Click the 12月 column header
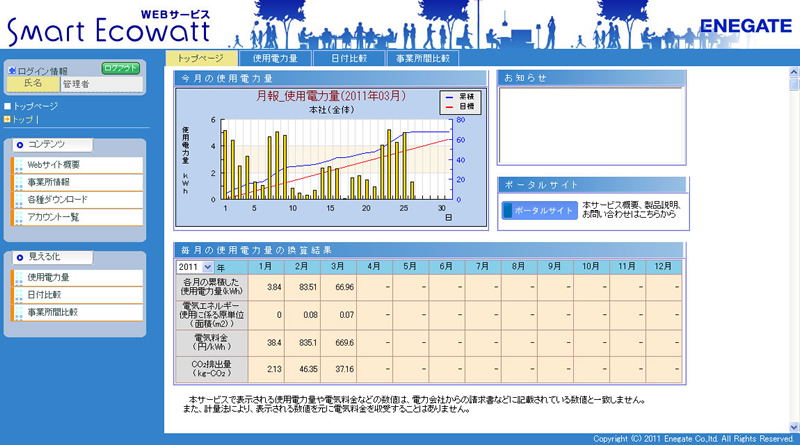This screenshot has height=445, width=800. coord(663,267)
